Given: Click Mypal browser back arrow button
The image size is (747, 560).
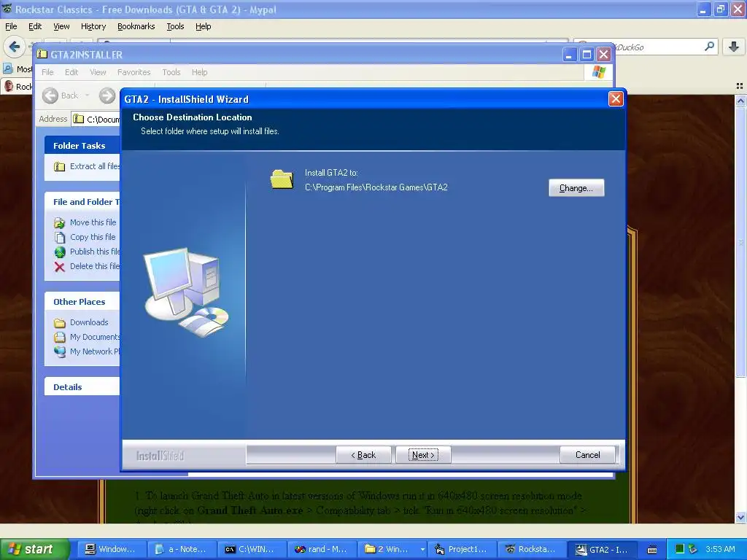Looking at the screenshot, I should click(15, 47).
